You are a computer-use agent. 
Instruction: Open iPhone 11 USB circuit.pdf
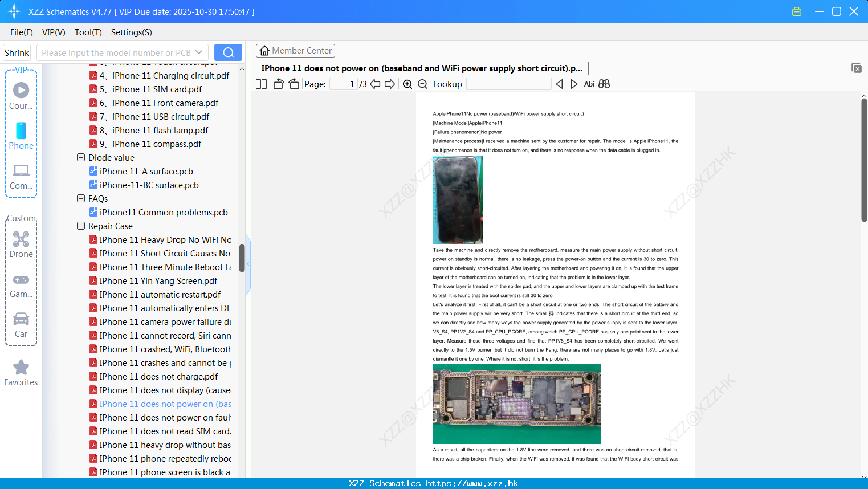tap(149, 116)
